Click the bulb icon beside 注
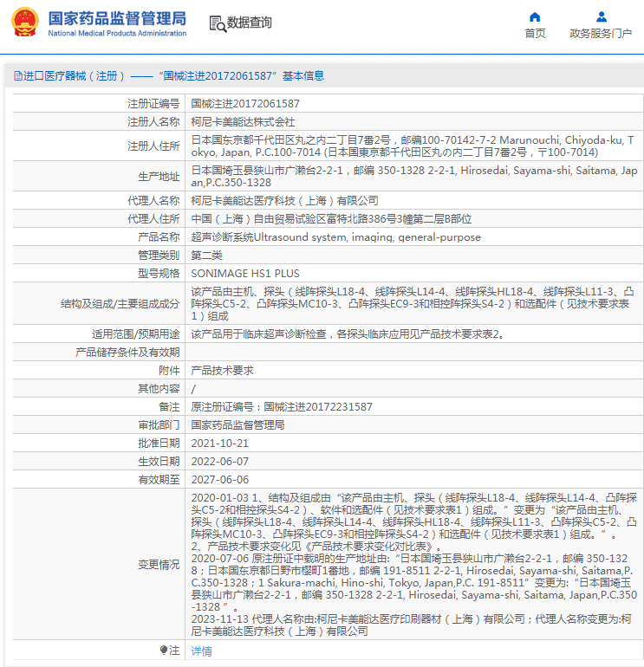The height and width of the screenshot is (667, 644). coord(164,650)
